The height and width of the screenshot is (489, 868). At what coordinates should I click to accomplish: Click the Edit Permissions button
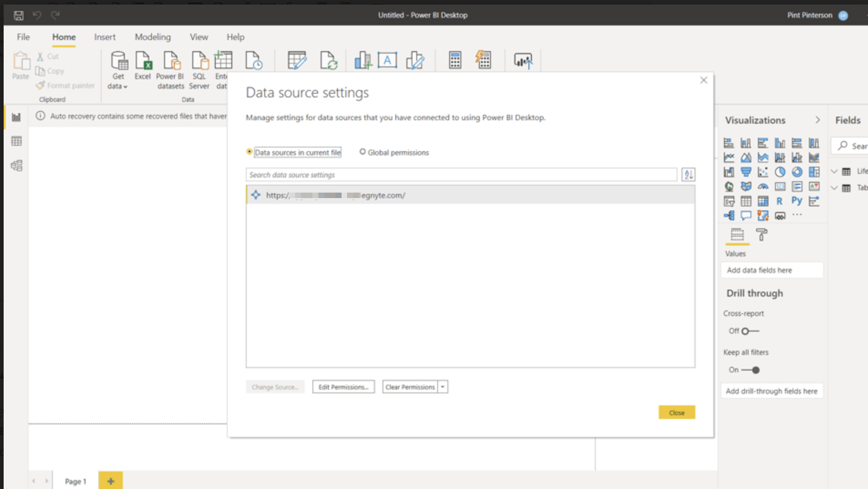point(343,387)
